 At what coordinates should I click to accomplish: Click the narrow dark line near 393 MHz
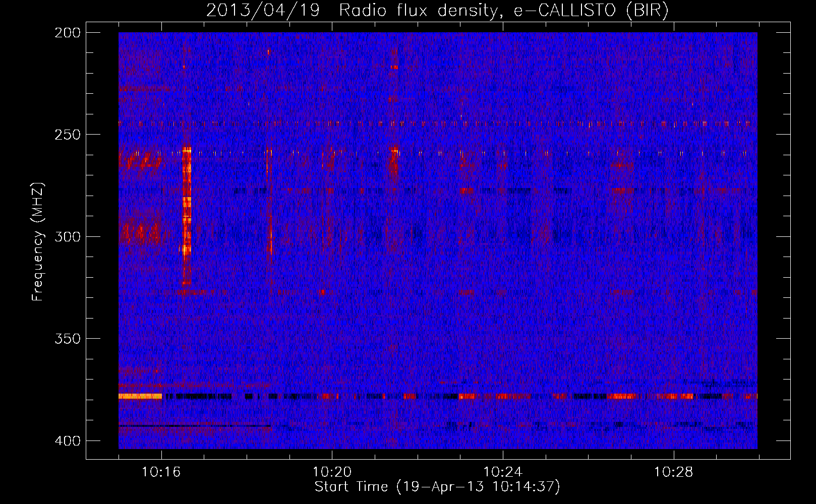tap(195, 426)
